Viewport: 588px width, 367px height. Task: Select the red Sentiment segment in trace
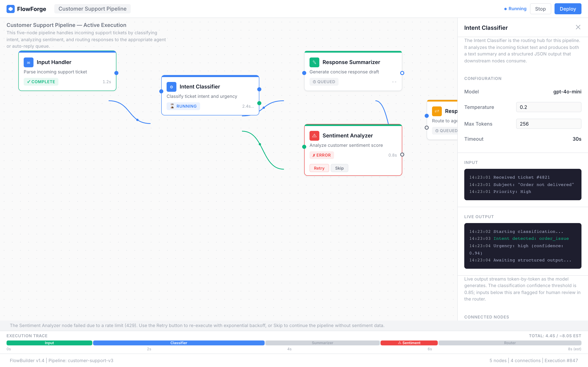(x=409, y=343)
